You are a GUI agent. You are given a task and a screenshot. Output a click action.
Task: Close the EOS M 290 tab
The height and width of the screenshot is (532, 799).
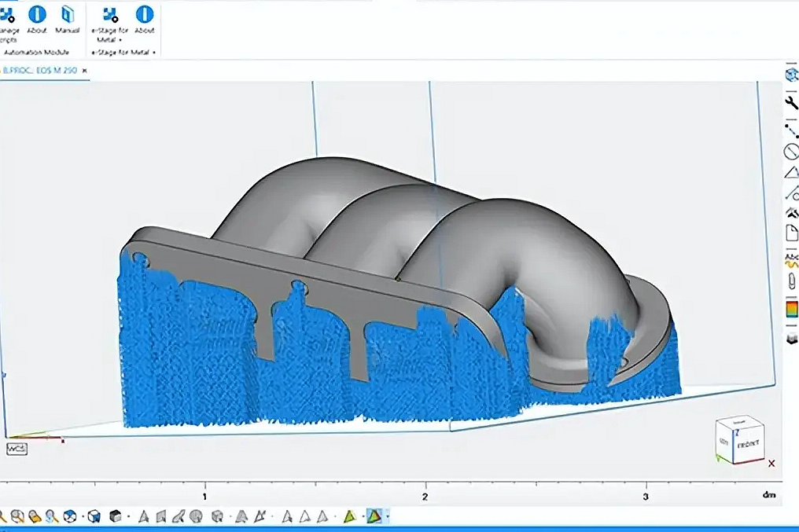(85, 71)
